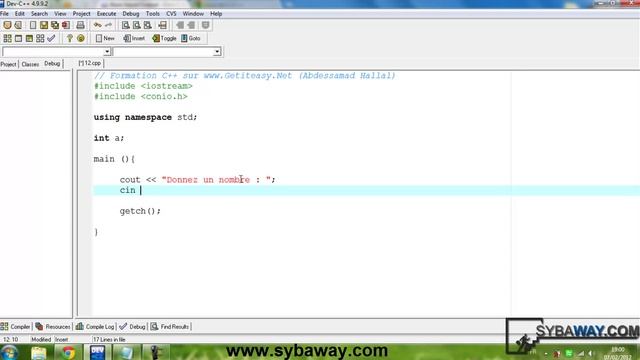
Task: Open the Resources bottom tab
Action: (53, 327)
